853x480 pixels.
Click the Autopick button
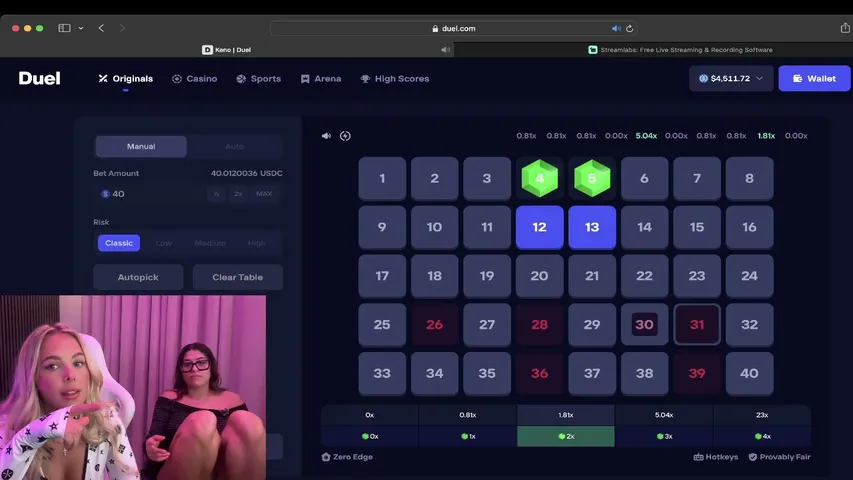pos(138,277)
